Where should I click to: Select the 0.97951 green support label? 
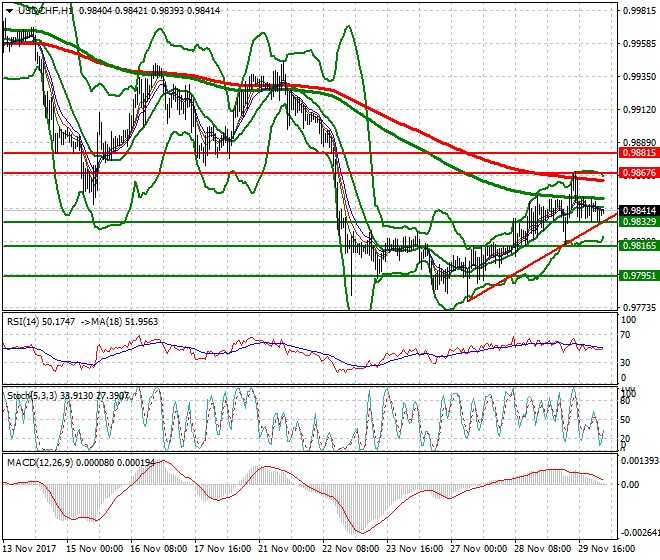tap(638, 276)
